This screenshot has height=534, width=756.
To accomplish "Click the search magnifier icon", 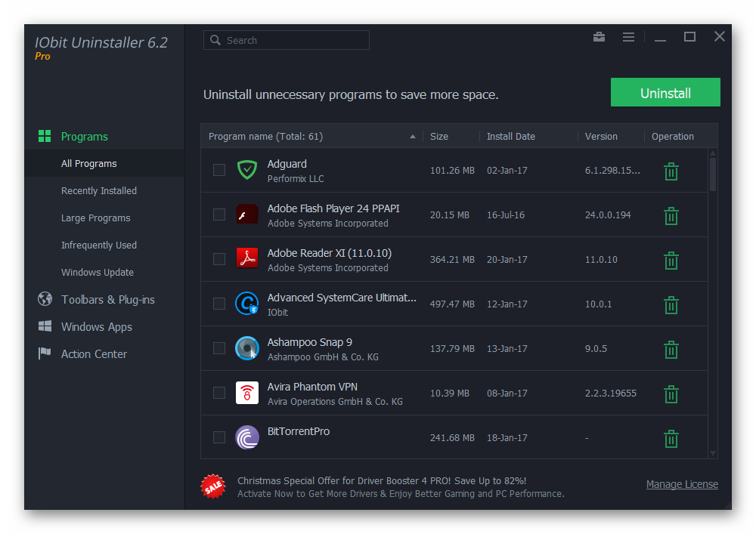I will (215, 40).
